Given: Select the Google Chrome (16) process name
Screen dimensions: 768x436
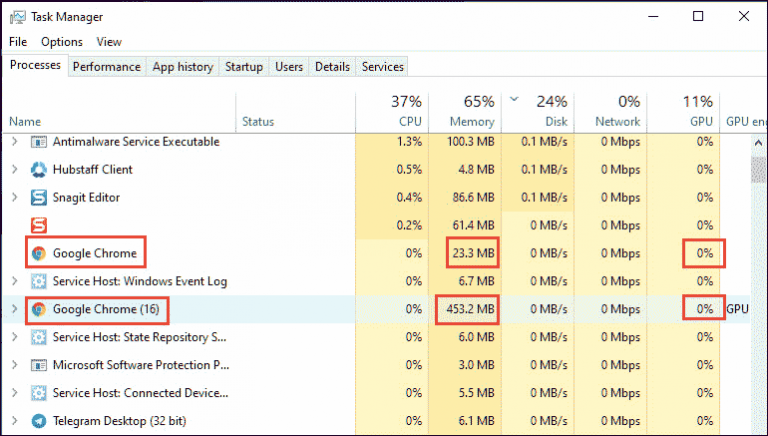Looking at the screenshot, I should (x=106, y=309).
